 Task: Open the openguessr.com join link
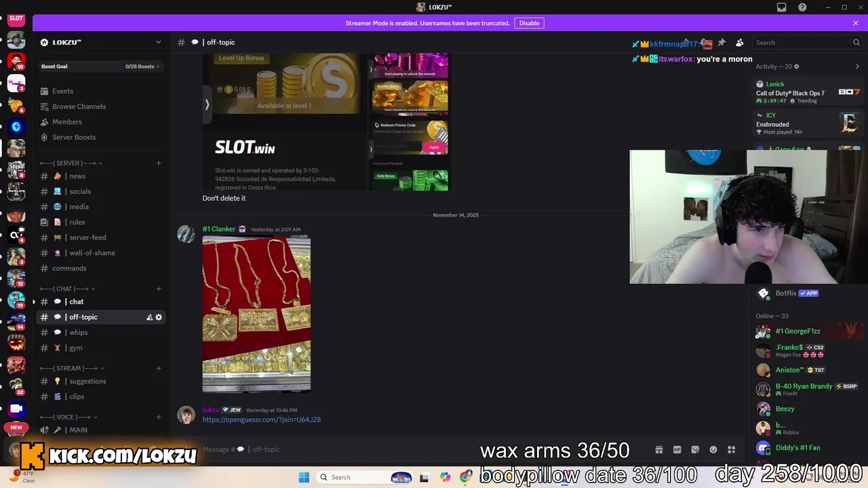click(261, 420)
